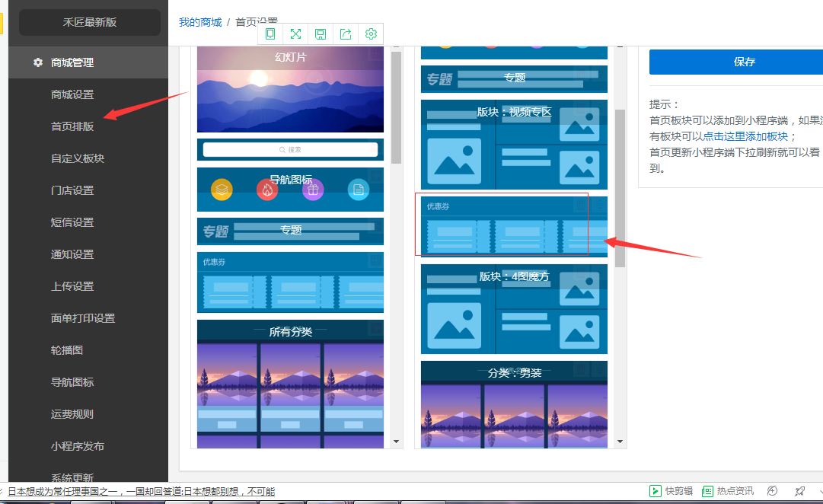Open 首页排版 in the sidebar menu

(x=72, y=126)
